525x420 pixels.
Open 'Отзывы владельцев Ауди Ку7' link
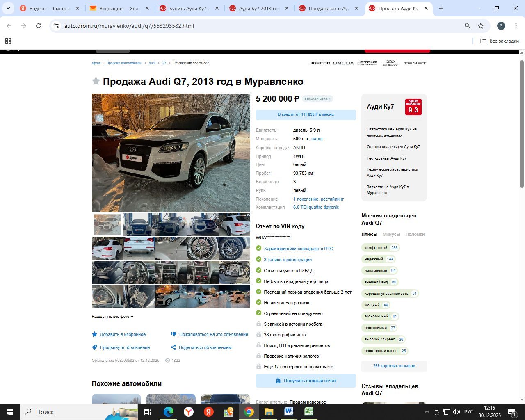(x=393, y=147)
